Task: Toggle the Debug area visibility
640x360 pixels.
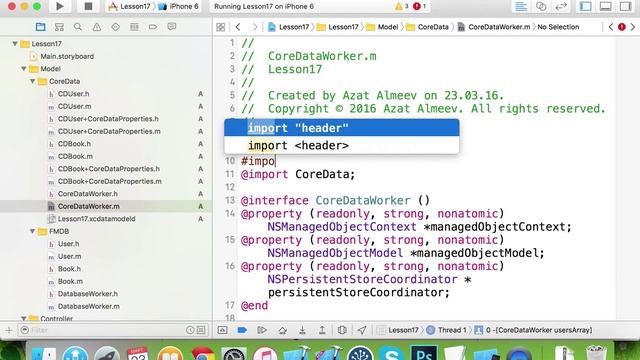Action: 606,7
